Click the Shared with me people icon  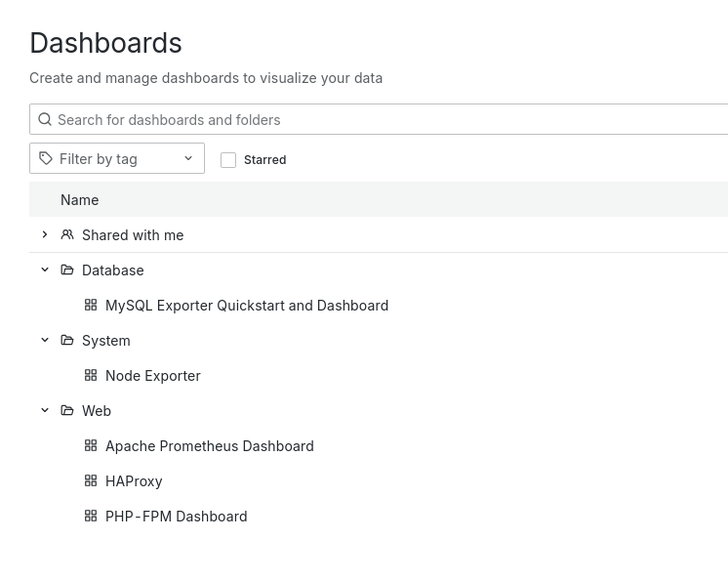[x=67, y=235]
